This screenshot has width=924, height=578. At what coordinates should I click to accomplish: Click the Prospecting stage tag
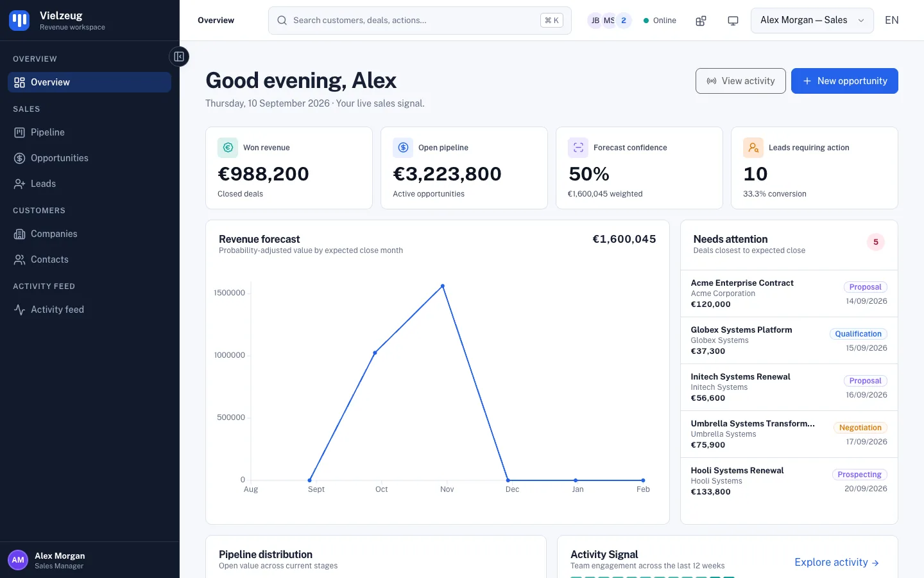click(x=859, y=475)
